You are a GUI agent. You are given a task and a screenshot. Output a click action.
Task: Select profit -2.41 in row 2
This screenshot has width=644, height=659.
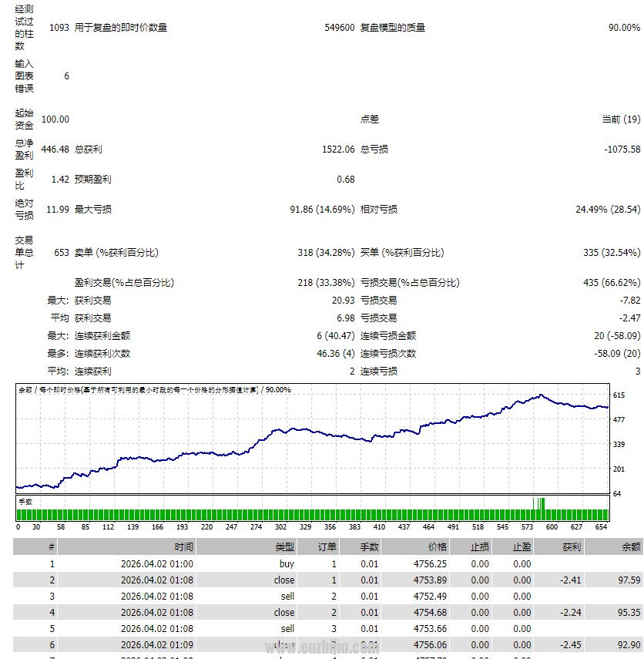click(x=571, y=580)
